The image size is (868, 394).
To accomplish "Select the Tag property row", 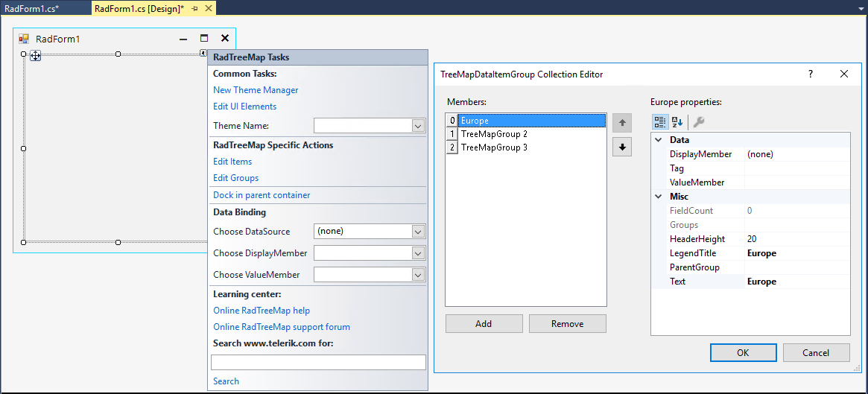I will click(x=750, y=168).
